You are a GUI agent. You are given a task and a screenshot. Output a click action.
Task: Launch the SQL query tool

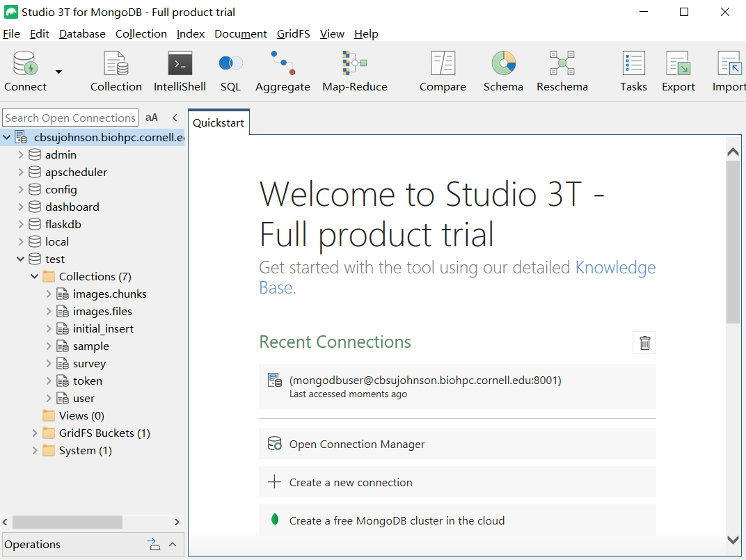tap(231, 72)
